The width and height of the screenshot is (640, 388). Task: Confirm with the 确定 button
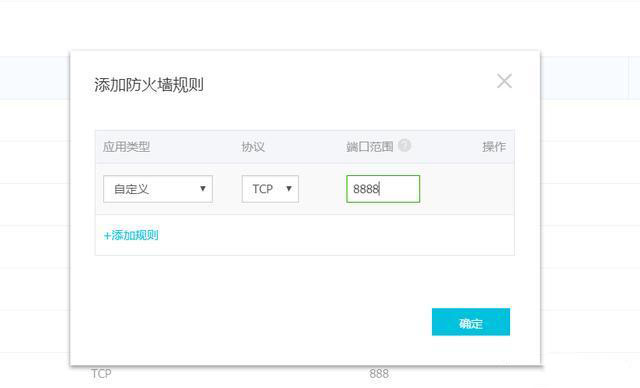[x=471, y=322]
